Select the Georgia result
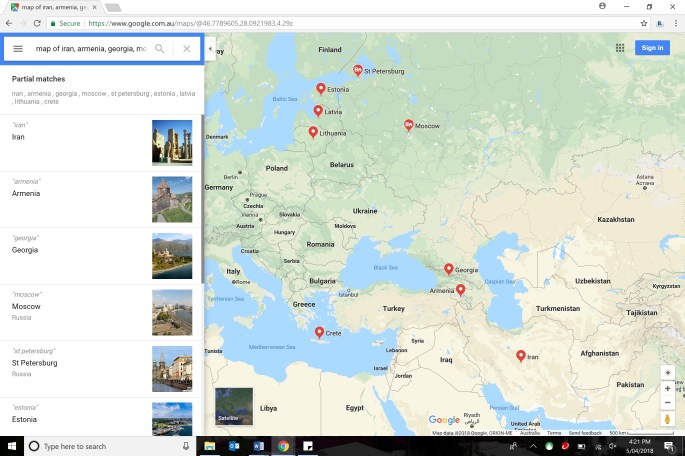Screen dimensions: 685x456 click(x=100, y=256)
